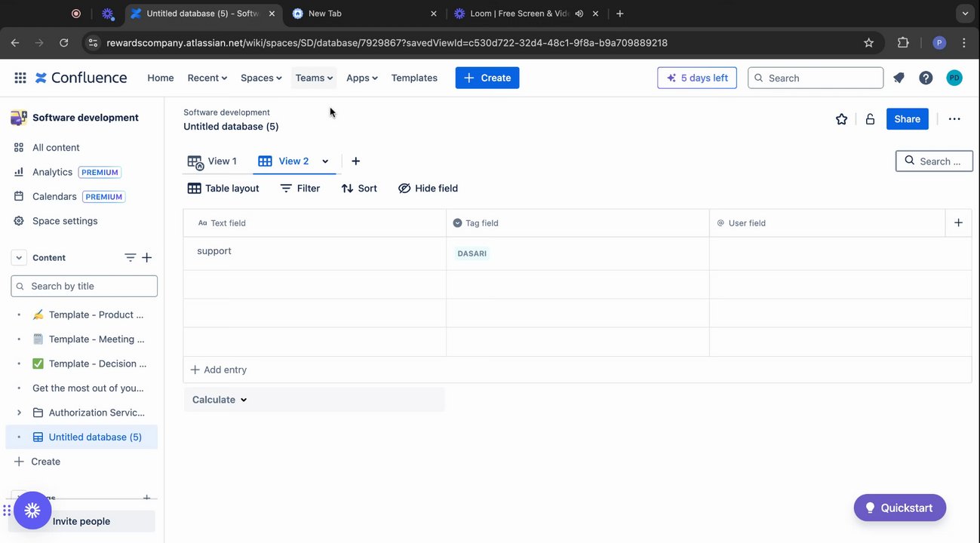The width and height of the screenshot is (980, 543).
Task: Click the Hide field option
Action: 428,189
